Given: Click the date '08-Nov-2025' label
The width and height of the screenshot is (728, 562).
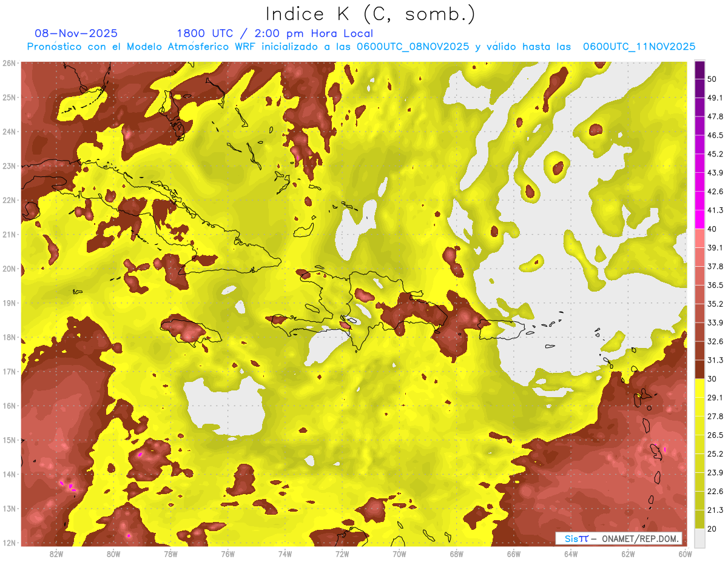Looking at the screenshot, I should (x=76, y=33).
